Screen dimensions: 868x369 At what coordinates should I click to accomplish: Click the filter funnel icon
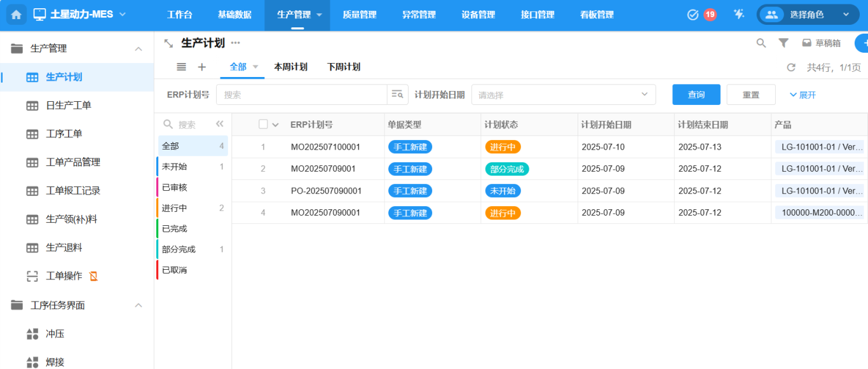783,43
